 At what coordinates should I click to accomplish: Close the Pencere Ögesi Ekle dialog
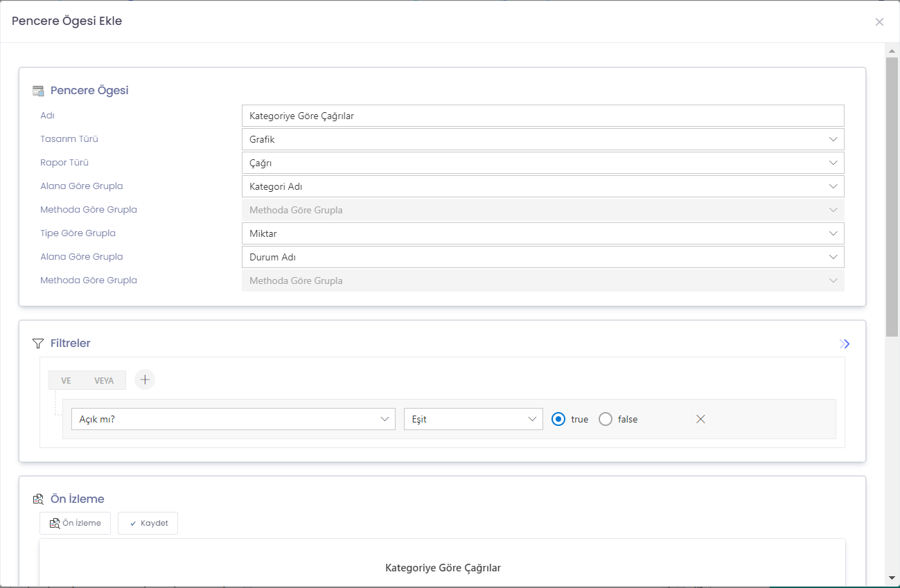(879, 22)
